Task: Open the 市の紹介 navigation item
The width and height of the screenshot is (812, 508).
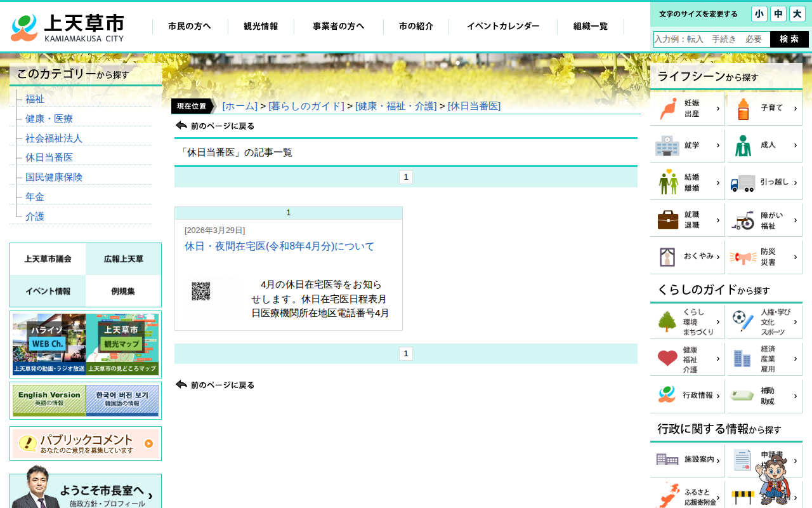Action: tap(416, 27)
